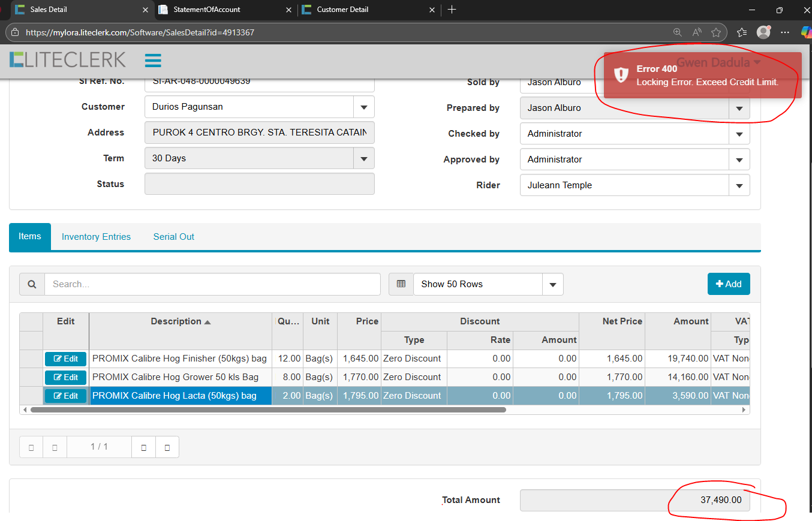This screenshot has width=812, height=521.
Task: Expand the Rider dropdown arrow
Action: pyautogui.click(x=739, y=186)
